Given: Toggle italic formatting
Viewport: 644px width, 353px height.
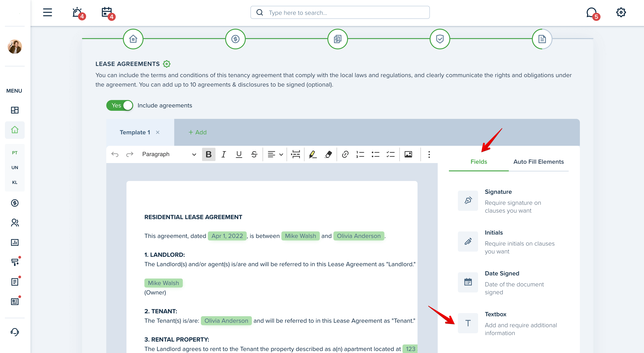Looking at the screenshot, I should [224, 154].
